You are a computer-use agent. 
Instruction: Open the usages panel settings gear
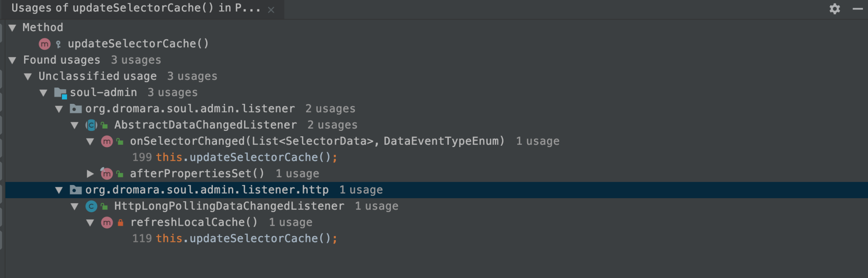[x=835, y=9]
